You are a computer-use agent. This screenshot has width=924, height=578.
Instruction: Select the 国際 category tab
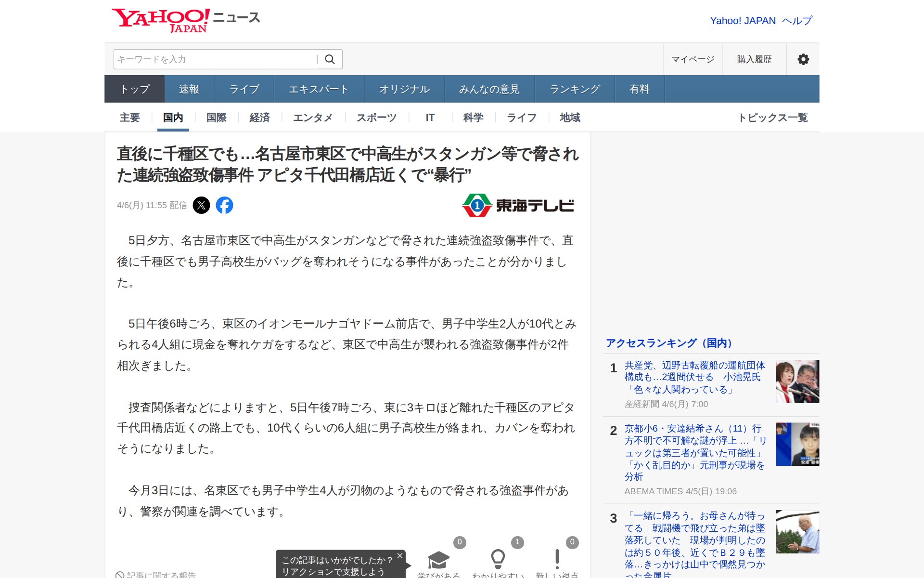pyautogui.click(x=216, y=118)
